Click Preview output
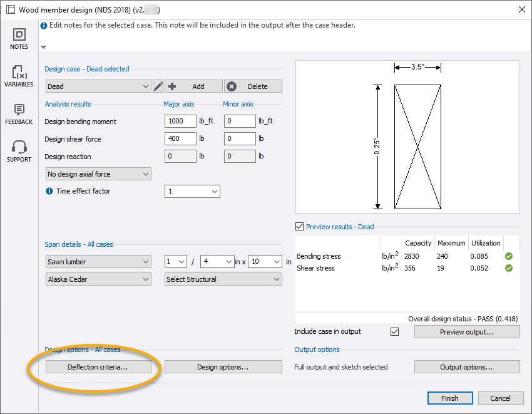The height and width of the screenshot is (414, 532). (466, 332)
